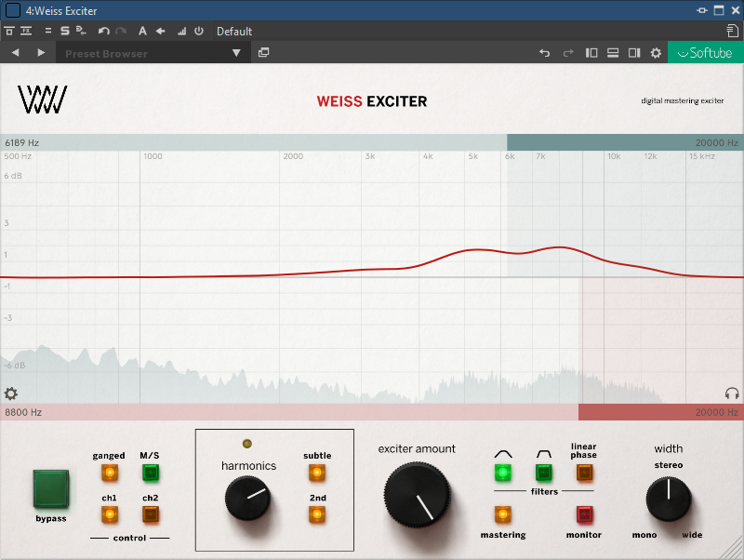Toggle the left side panel layout icon
Viewport: 744px width, 560px height.
pos(591,53)
